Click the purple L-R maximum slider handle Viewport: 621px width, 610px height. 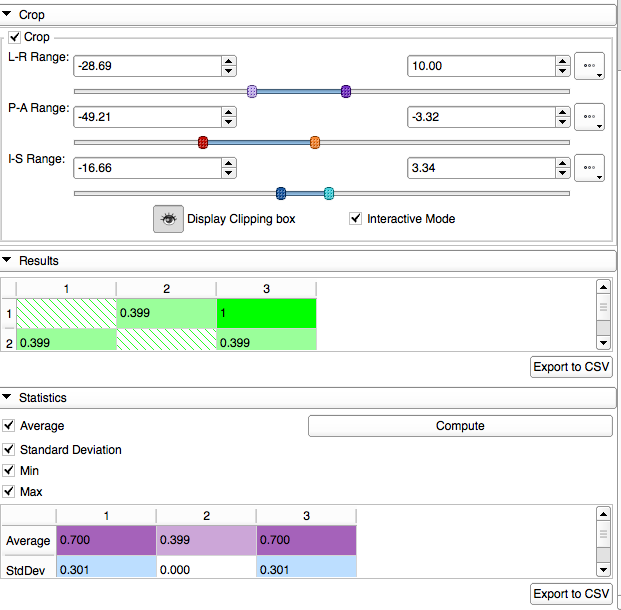click(x=346, y=91)
